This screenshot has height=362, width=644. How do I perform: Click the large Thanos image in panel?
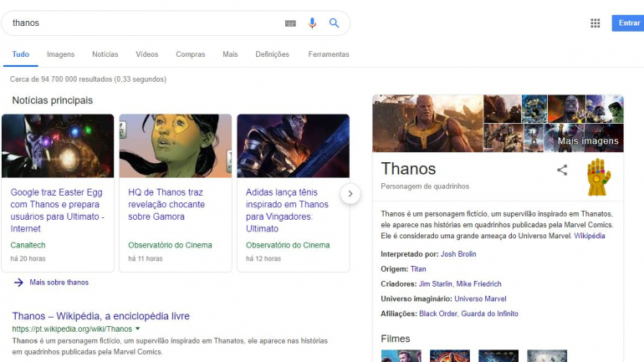[x=427, y=124]
